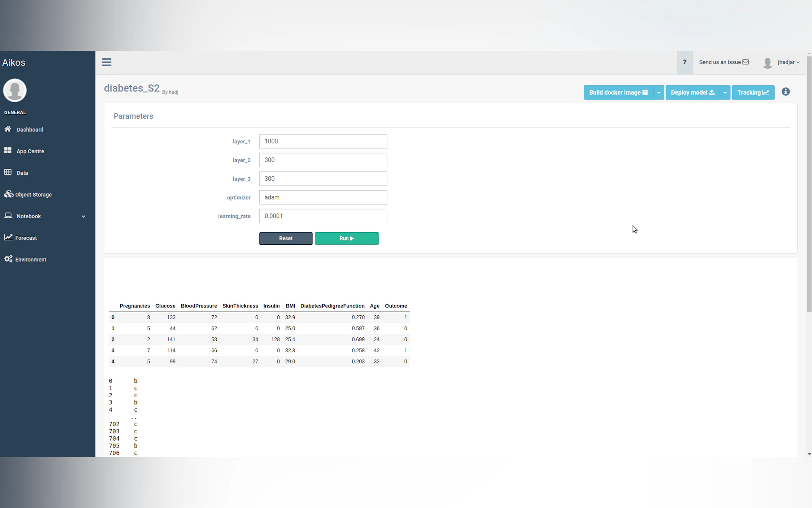
Task: Click the Data table icon in sidebar
Action: 8,172
